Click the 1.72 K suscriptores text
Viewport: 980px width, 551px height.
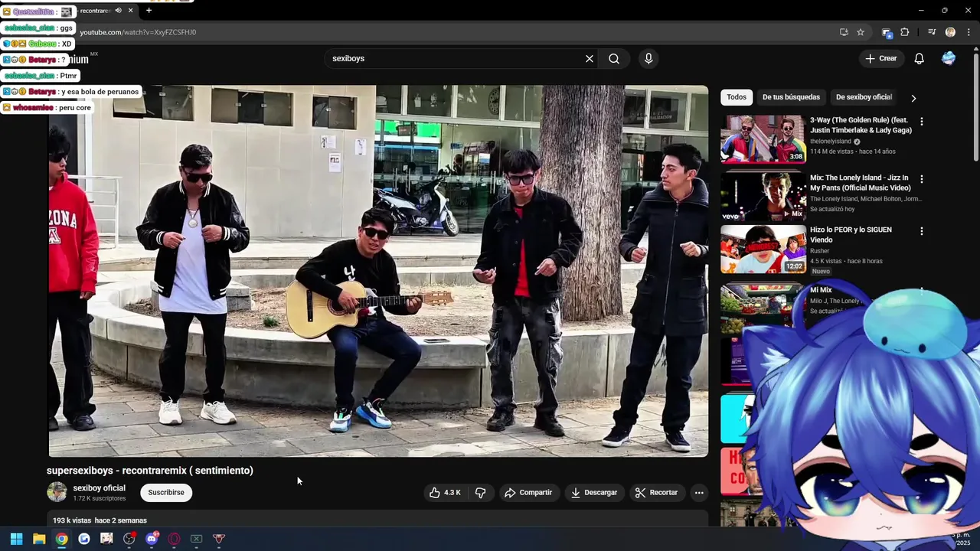point(100,498)
